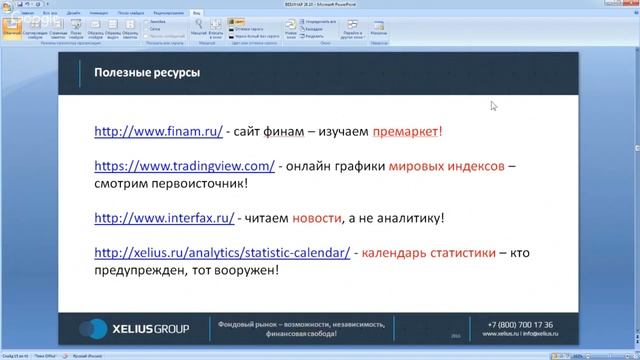The image size is (640, 360).
Task: Open the Animations (Анимация) ribbon tab
Action: (x=99, y=13)
